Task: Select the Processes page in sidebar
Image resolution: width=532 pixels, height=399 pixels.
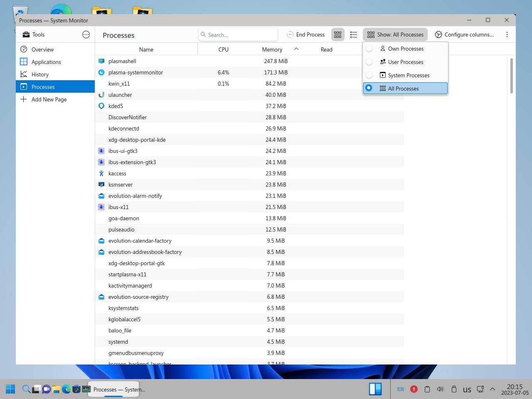Action: [55, 87]
